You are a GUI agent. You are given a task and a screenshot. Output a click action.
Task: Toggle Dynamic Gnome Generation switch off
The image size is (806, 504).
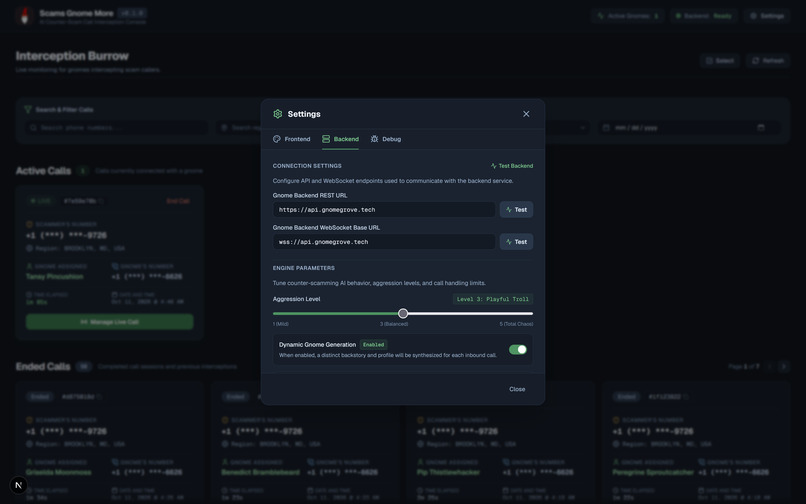[518, 350]
